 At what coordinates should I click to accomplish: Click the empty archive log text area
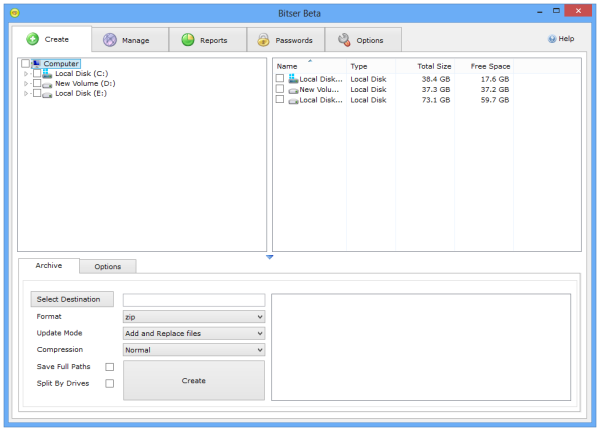click(x=421, y=347)
